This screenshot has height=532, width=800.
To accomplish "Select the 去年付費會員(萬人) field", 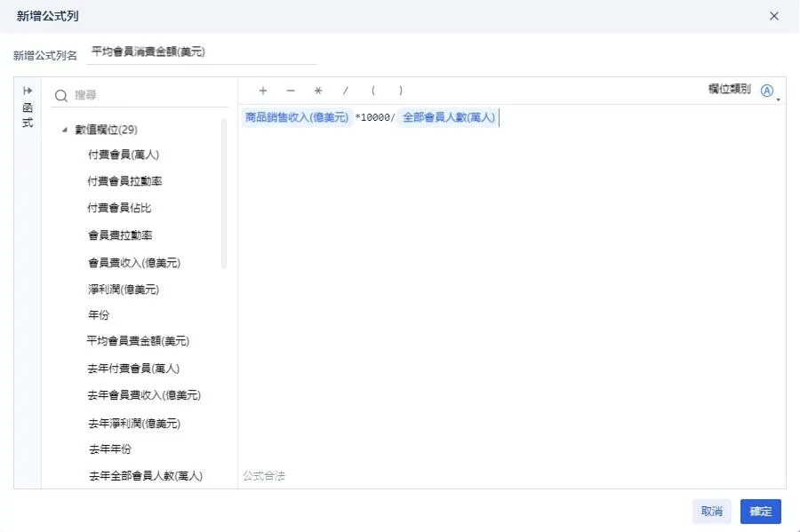I will pyautogui.click(x=133, y=369).
